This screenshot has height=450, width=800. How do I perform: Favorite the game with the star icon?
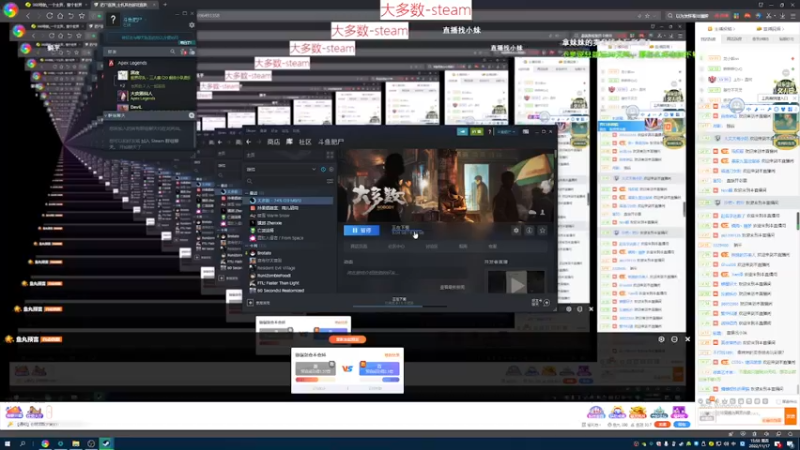pyautogui.click(x=542, y=231)
